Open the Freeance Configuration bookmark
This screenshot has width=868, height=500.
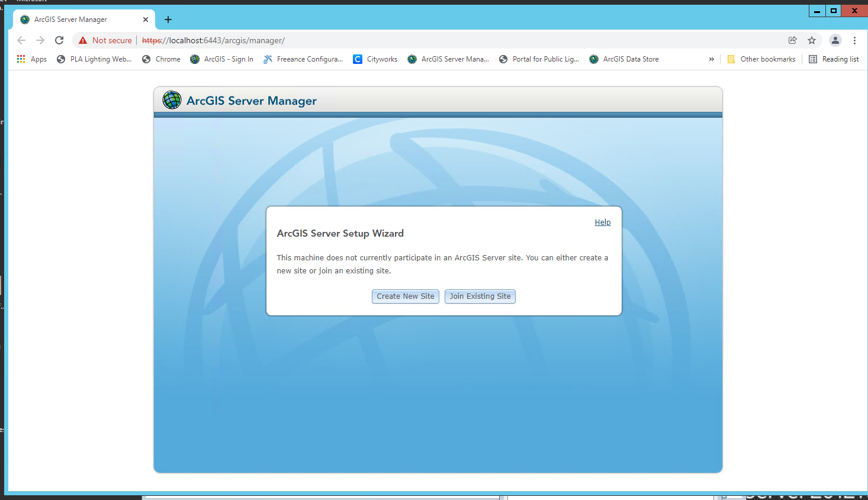(303, 59)
